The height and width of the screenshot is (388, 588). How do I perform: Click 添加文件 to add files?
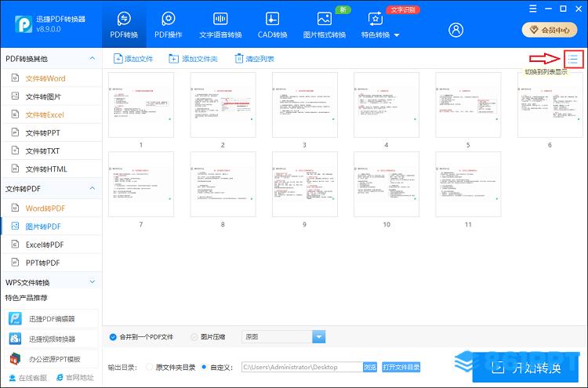[x=133, y=59]
